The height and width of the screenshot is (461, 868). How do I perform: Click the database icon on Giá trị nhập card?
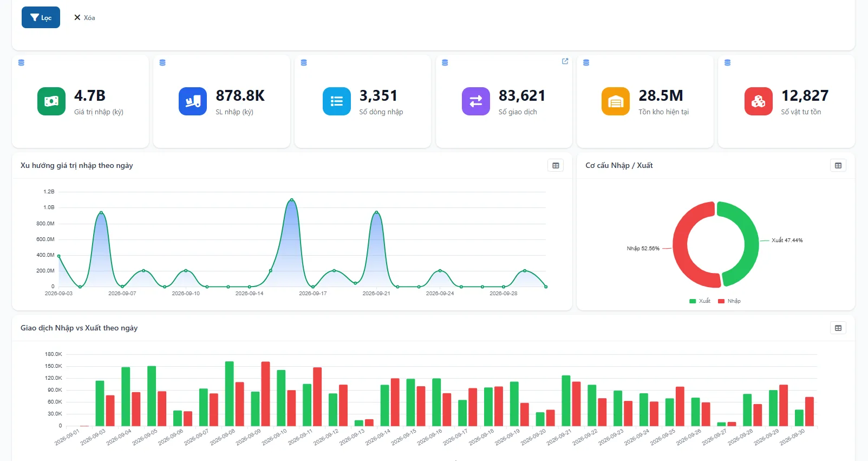pyautogui.click(x=22, y=63)
